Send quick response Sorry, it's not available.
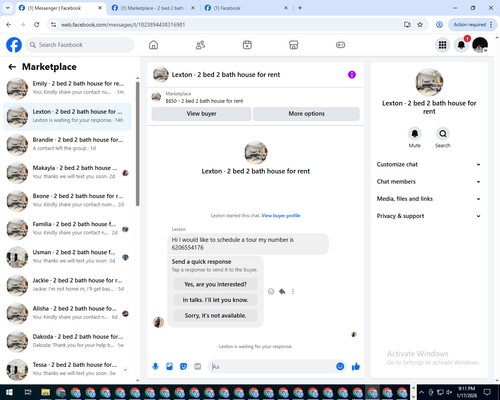Screen dimensions: 500x400 [x=215, y=315]
